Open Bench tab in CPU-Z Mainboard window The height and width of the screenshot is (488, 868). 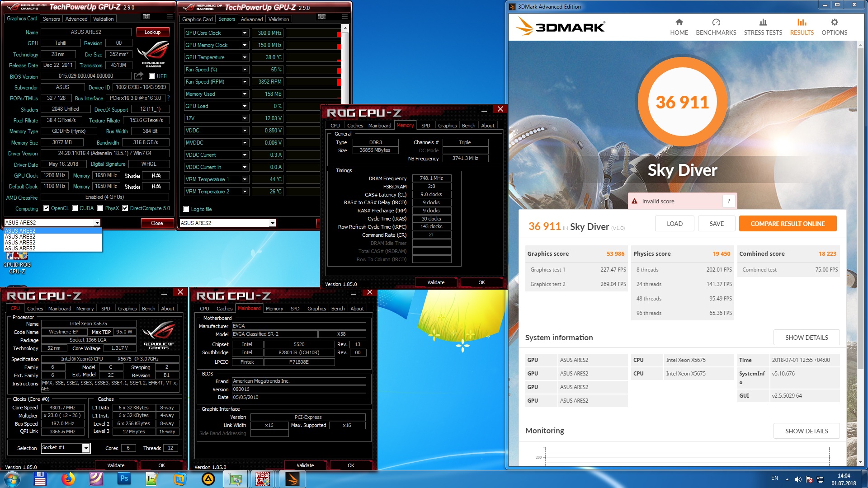pos(338,309)
